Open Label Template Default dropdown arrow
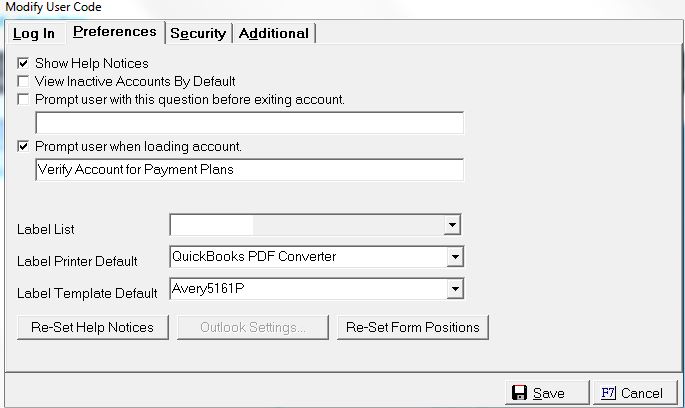 pyautogui.click(x=455, y=289)
